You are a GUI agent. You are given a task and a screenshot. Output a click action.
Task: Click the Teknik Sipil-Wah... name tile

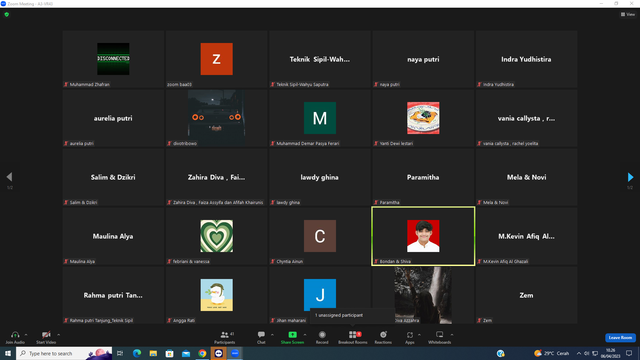click(x=320, y=59)
